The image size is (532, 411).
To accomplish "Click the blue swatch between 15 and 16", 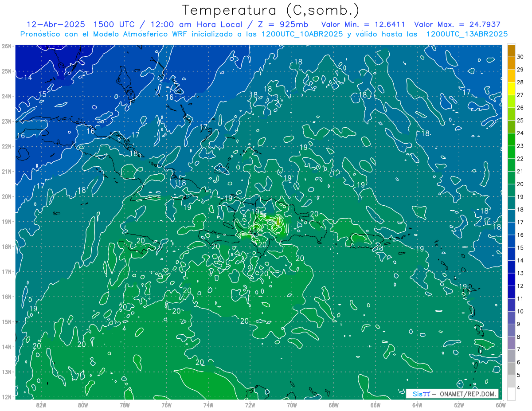I will pos(511,241).
